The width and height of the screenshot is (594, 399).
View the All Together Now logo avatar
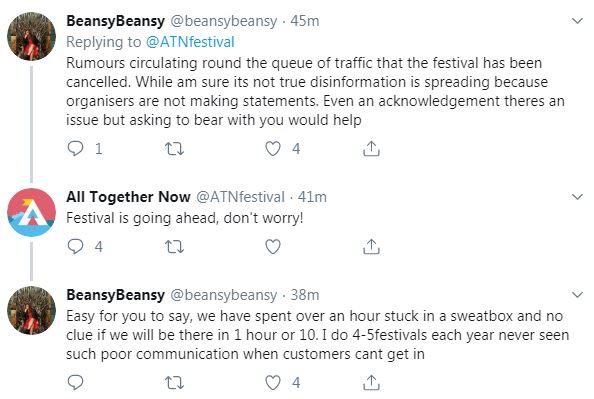coord(31,212)
